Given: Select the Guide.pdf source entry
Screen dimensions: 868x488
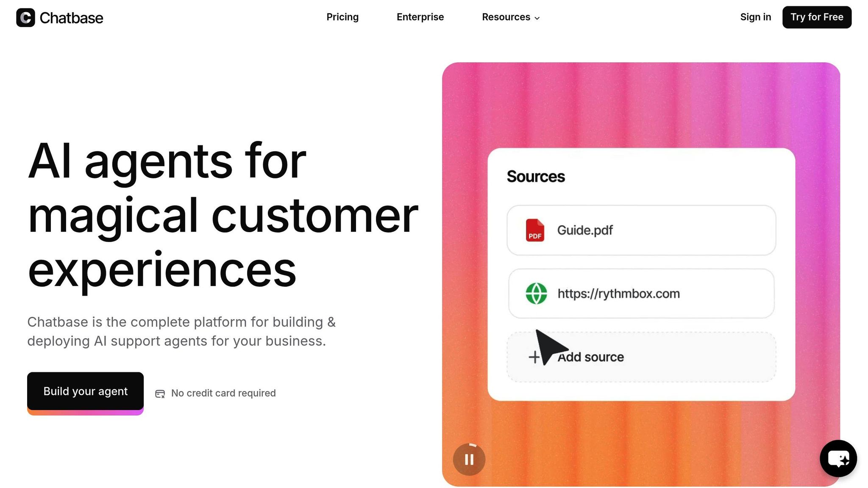Looking at the screenshot, I should tap(641, 230).
